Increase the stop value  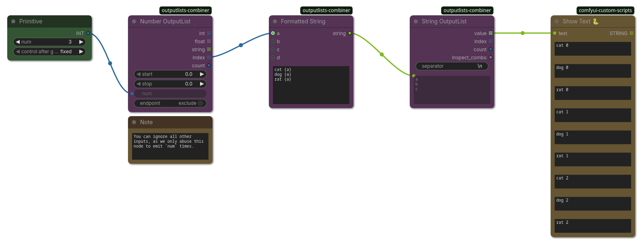coord(202,84)
